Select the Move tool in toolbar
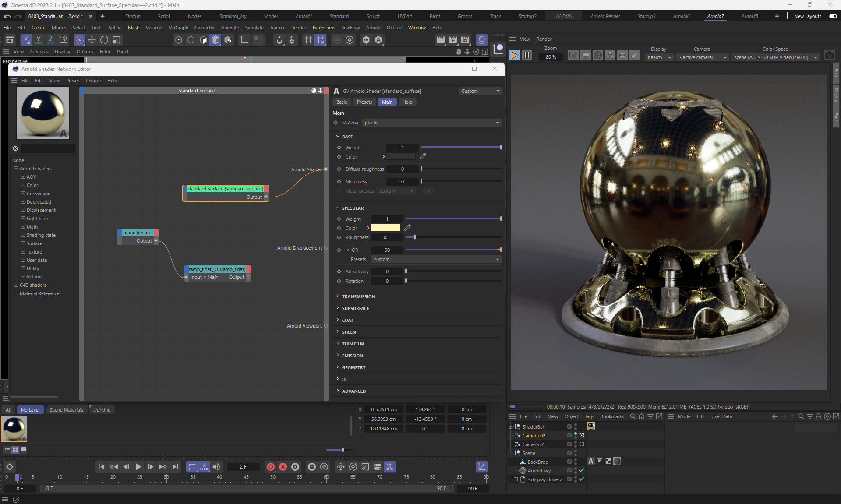841x504 pixels. tap(92, 40)
